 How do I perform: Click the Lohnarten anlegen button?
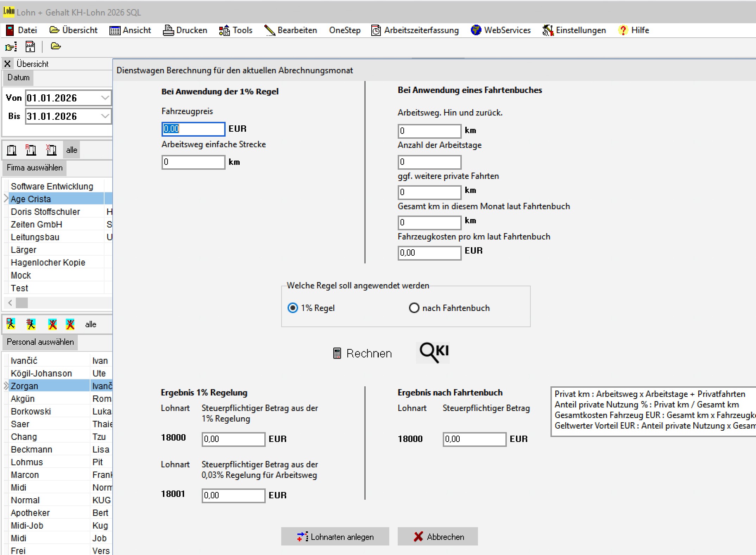(x=335, y=537)
